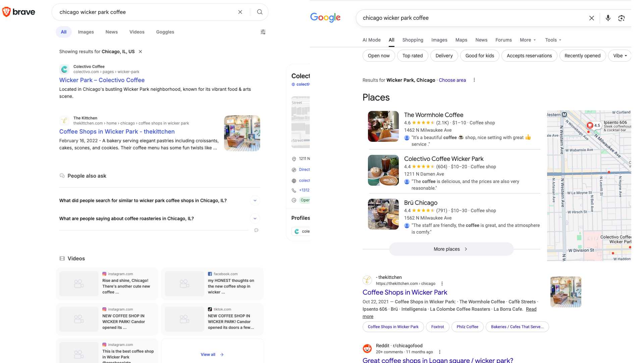The image size is (644, 363).
Task: Clear the Brave search box text
Action: (240, 12)
